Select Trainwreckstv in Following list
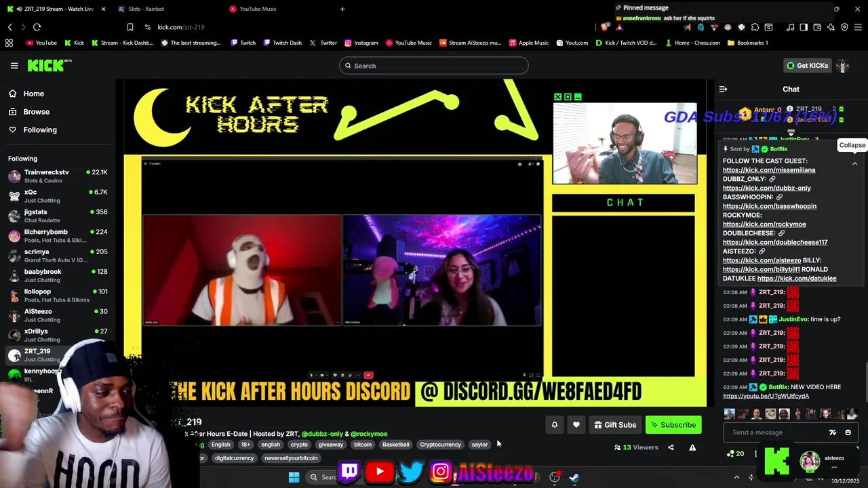 pos(58,176)
